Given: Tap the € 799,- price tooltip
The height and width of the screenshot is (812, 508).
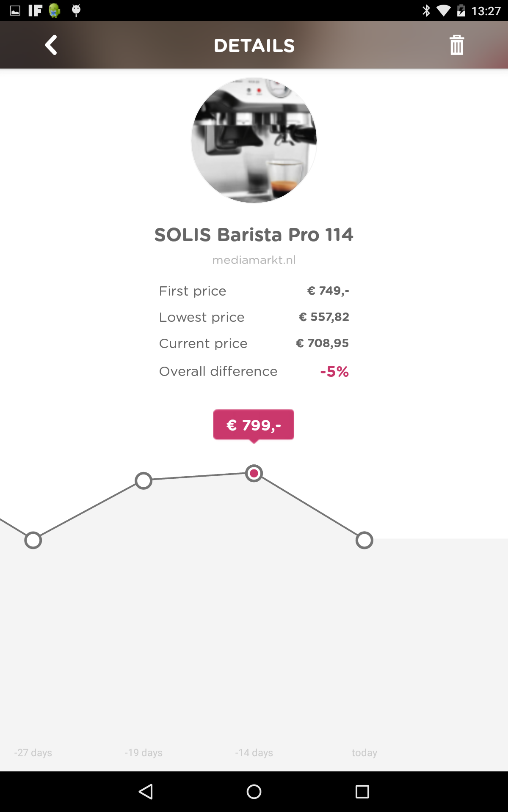Looking at the screenshot, I should 254,425.
